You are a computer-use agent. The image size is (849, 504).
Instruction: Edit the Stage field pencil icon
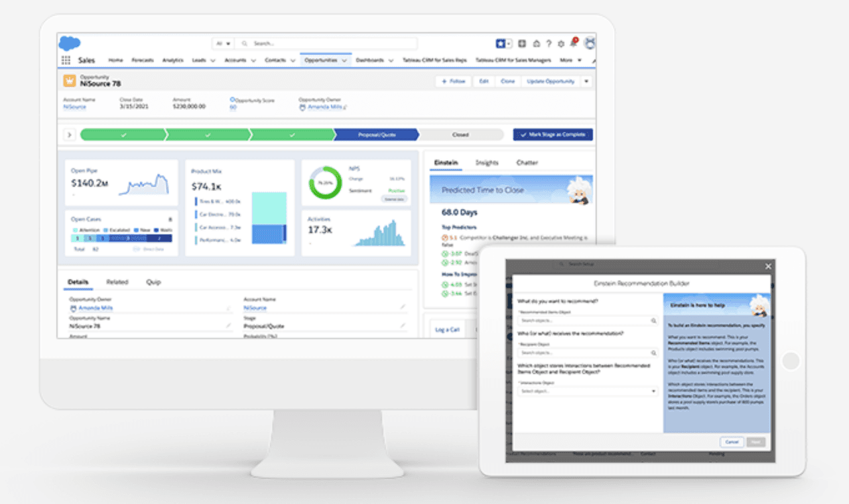[x=402, y=326]
